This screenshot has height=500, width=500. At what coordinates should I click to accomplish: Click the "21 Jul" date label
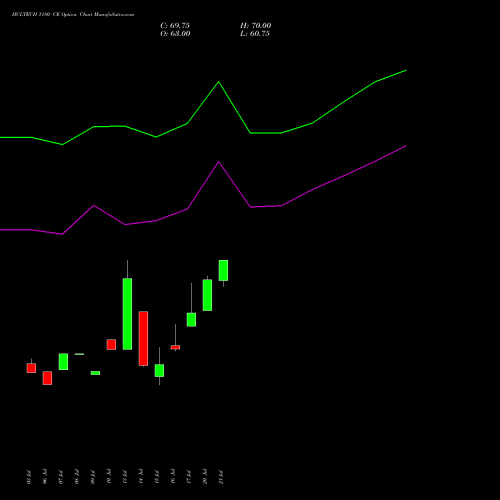221,477
